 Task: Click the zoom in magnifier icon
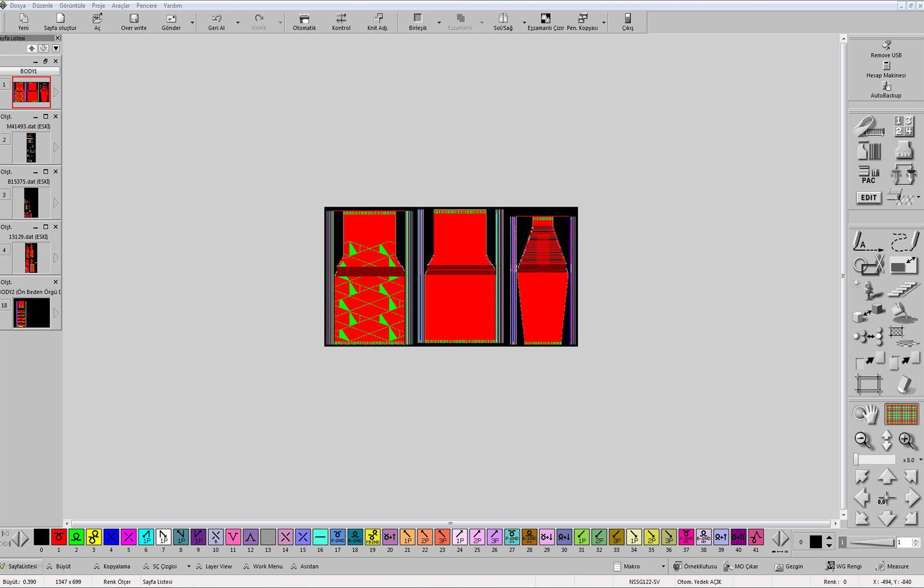[x=907, y=440]
